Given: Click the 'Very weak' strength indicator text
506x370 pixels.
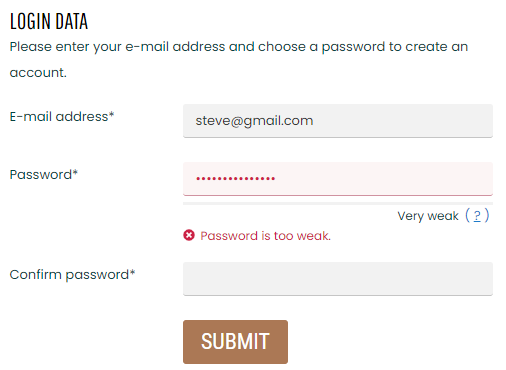Looking at the screenshot, I should coord(428,216).
